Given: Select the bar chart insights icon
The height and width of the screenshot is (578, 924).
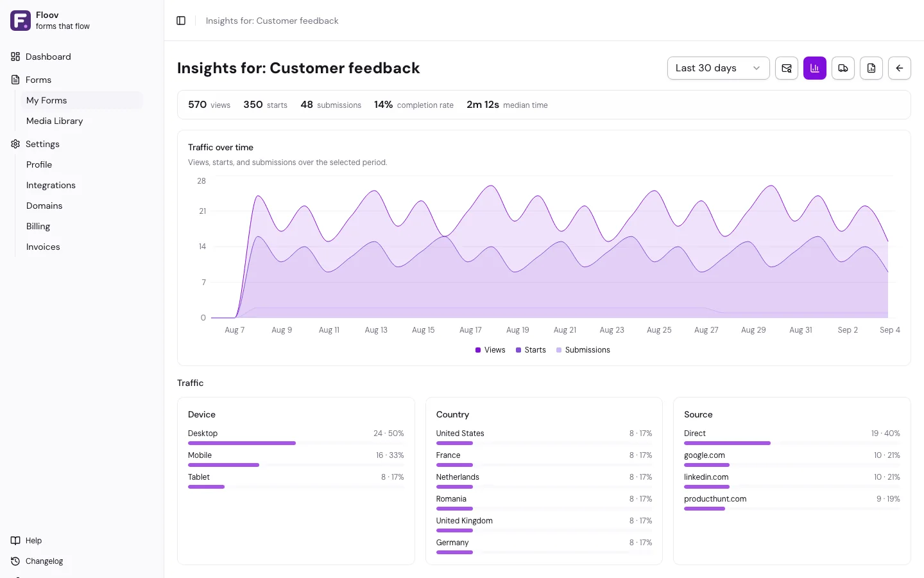Looking at the screenshot, I should 815,68.
